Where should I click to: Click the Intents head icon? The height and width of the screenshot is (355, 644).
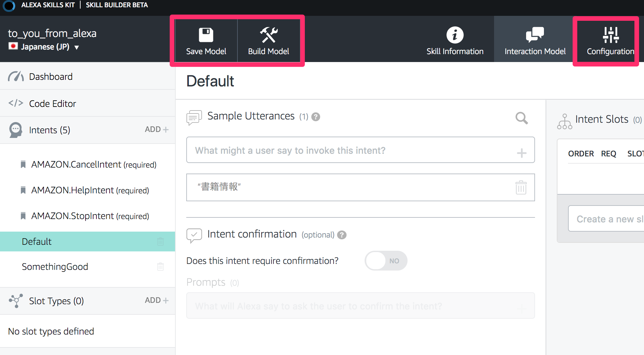16,130
